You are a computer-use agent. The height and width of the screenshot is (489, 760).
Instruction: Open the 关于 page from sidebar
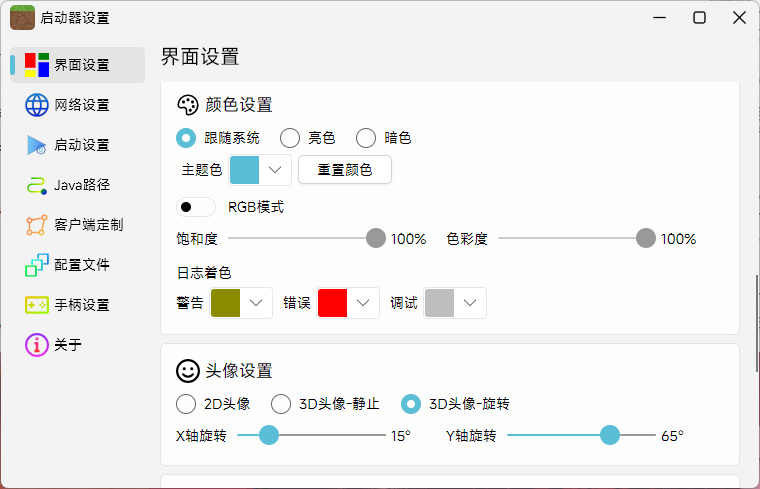click(x=68, y=345)
